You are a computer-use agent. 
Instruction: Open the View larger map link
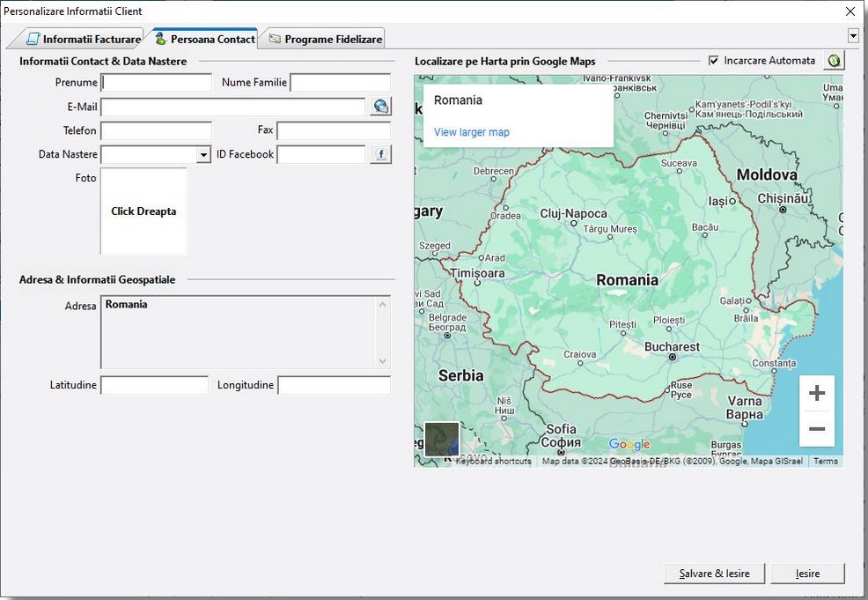pyautogui.click(x=471, y=132)
